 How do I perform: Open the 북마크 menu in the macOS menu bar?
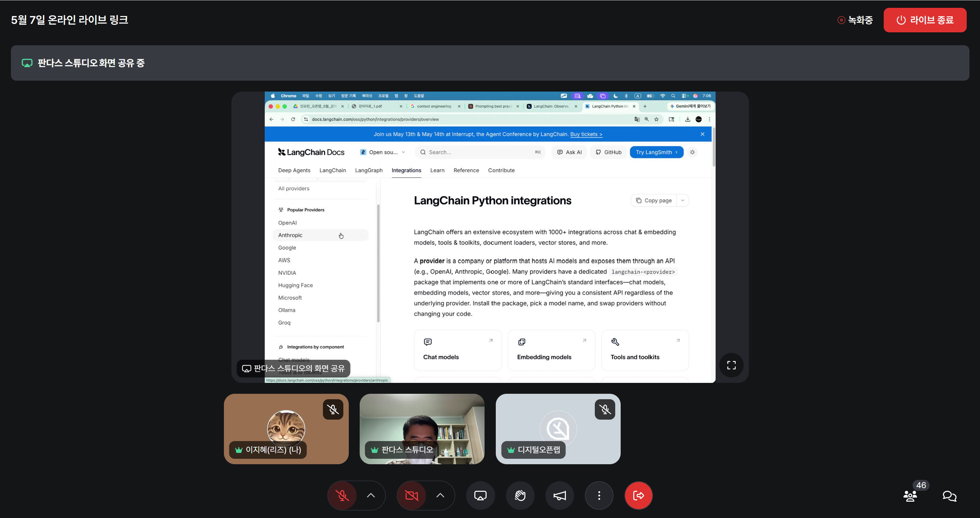click(x=367, y=96)
